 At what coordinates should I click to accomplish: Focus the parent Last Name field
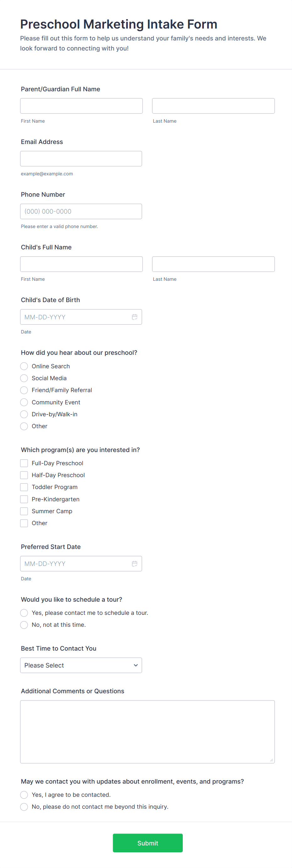coord(213,106)
